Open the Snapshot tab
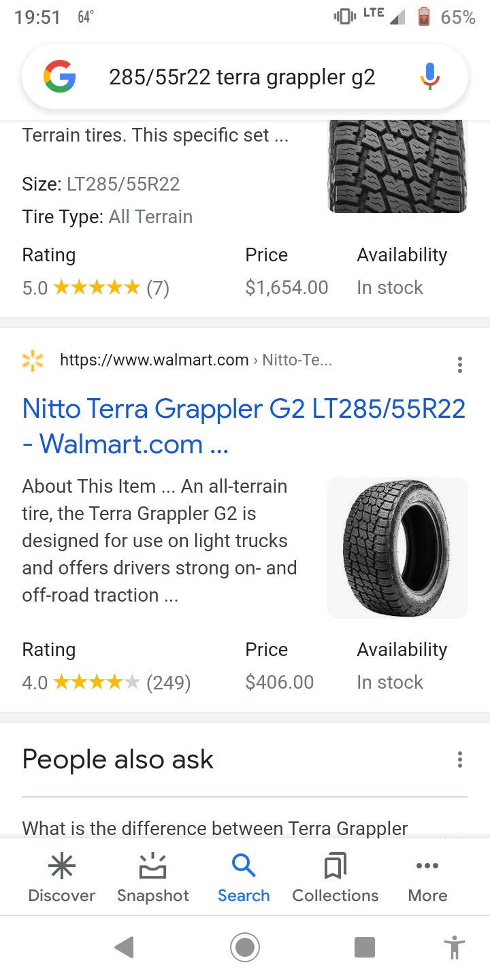The image size is (490, 980). coord(153,878)
